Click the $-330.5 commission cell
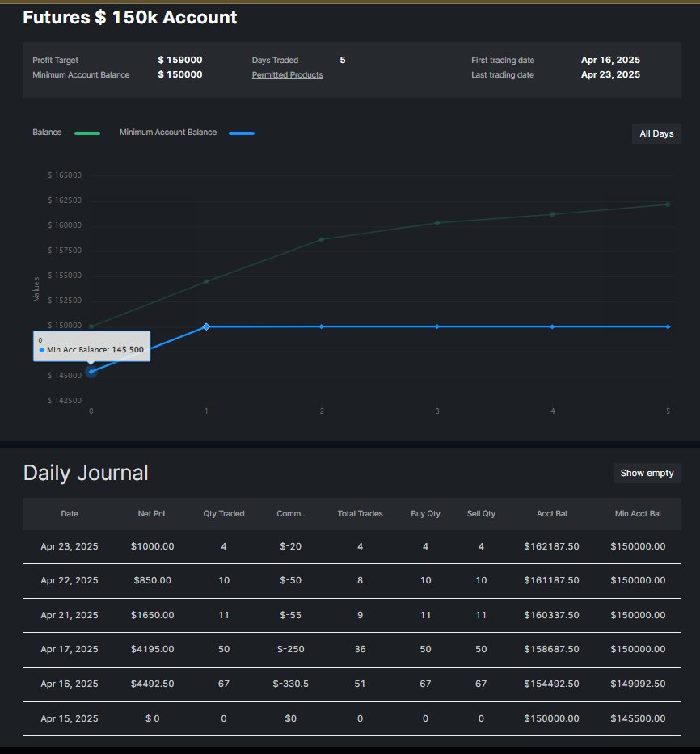The height and width of the screenshot is (754, 700). 290,684
